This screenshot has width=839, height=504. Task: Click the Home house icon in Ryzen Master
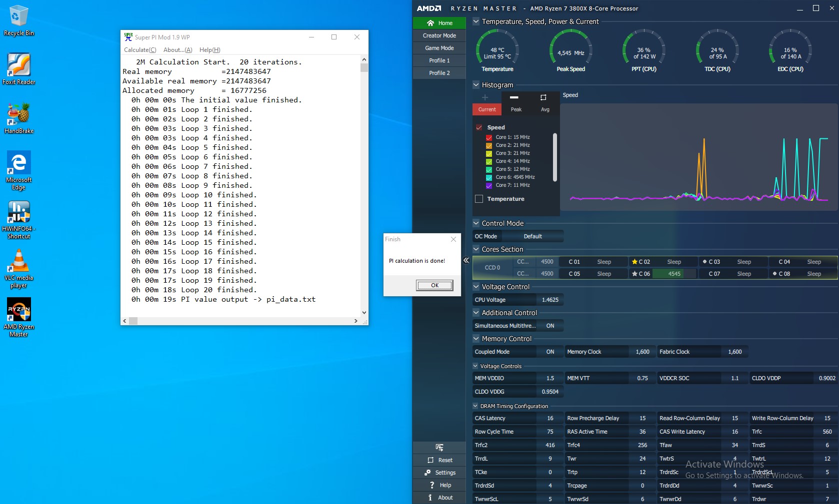pos(430,23)
